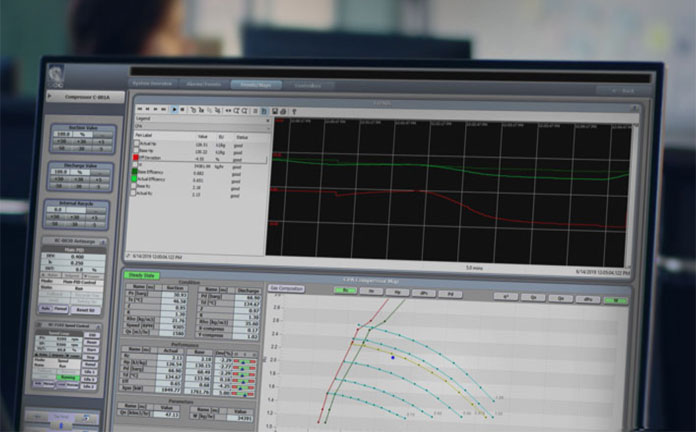Image resolution: width=696 pixels, height=432 pixels.
Task: Toggle the Base Hp pen checkbox
Action: coord(136,151)
